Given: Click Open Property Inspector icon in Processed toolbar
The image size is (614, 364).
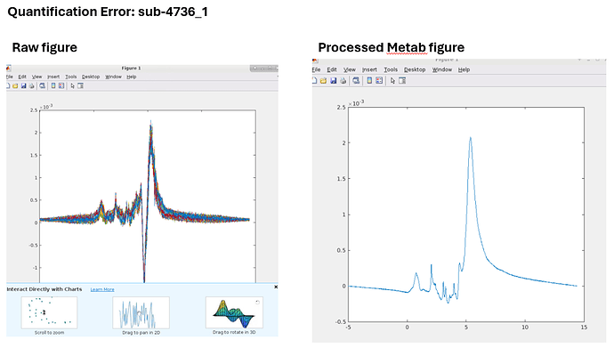Looking at the screenshot, I should click(402, 80).
